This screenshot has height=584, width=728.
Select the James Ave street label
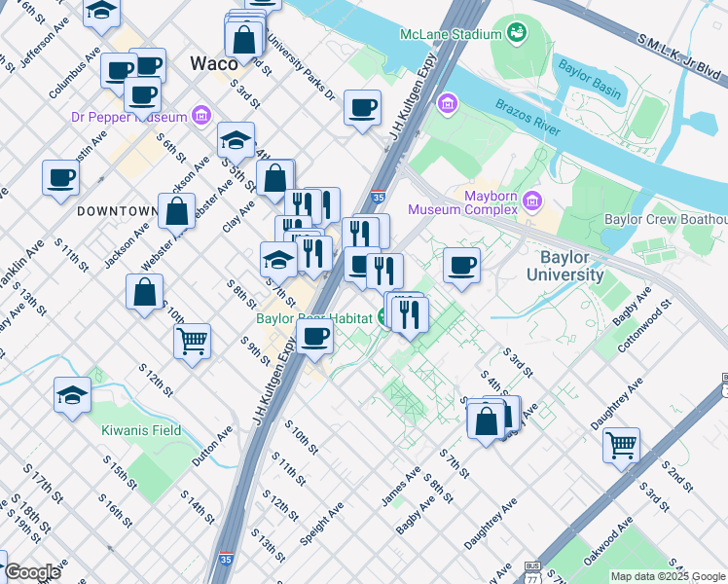[x=401, y=486]
